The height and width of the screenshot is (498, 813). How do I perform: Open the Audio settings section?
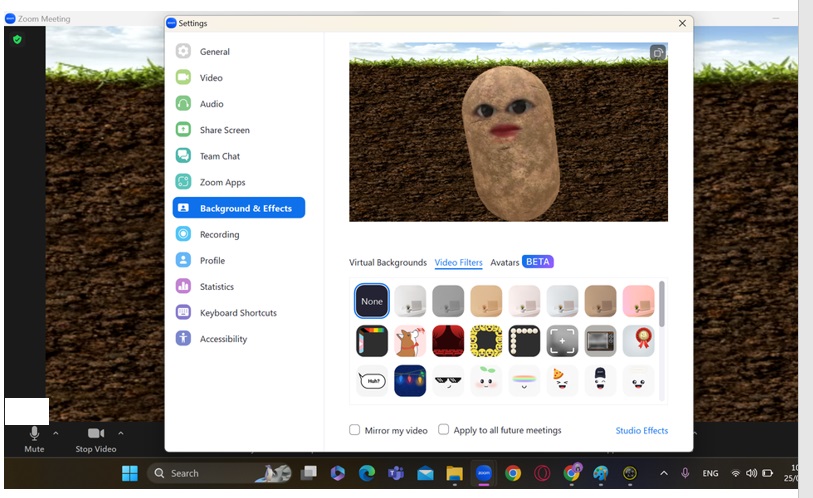pos(211,104)
